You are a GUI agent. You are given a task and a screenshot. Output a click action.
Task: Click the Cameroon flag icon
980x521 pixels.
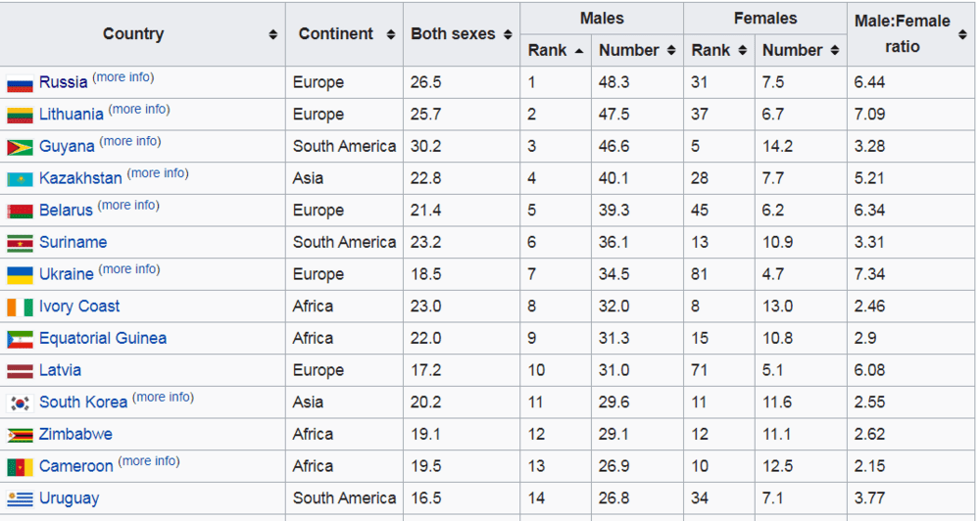pyautogui.click(x=20, y=467)
